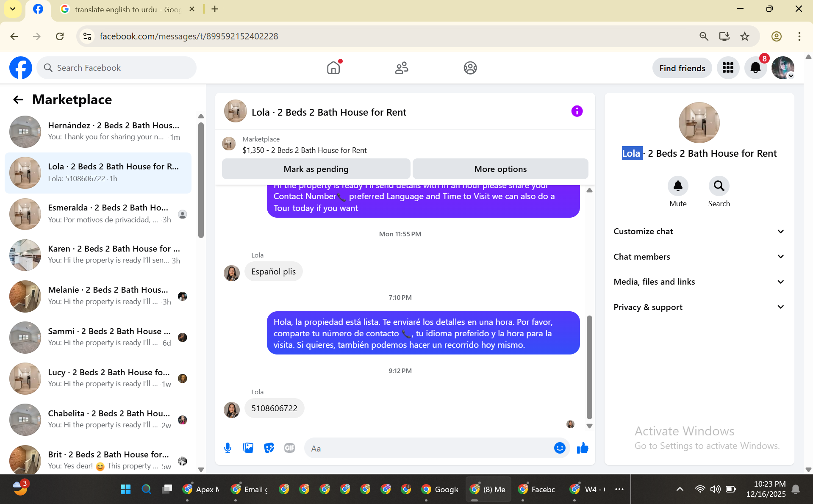The height and width of the screenshot is (504, 813).
Task: Switch to the Facebook browser tab
Action: 38,9
